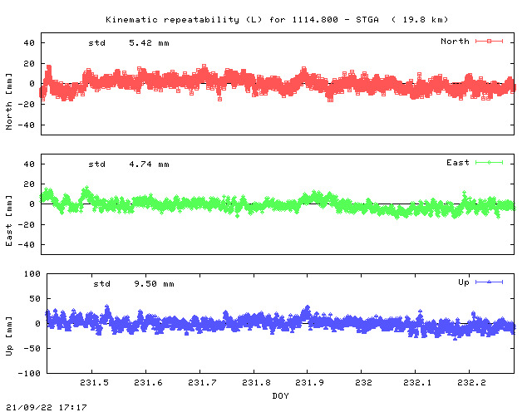Click the -50 tick on Up axis
The width and height of the screenshot is (532, 412).
pyautogui.click(x=32, y=349)
